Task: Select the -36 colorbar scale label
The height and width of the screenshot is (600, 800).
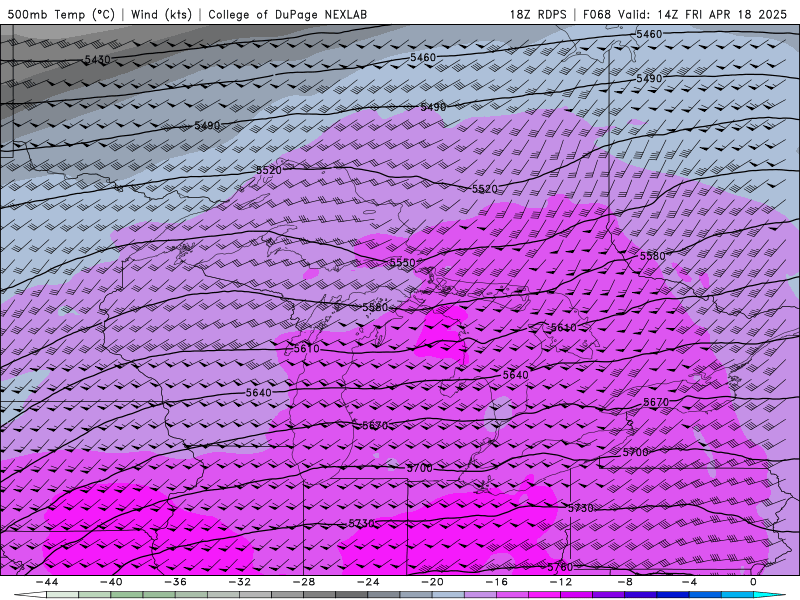Action: (x=175, y=582)
